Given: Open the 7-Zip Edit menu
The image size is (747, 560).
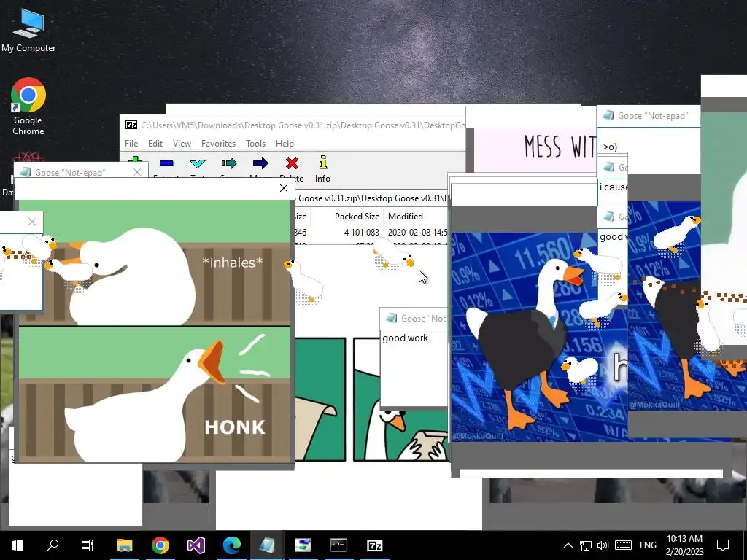Looking at the screenshot, I should [x=155, y=144].
